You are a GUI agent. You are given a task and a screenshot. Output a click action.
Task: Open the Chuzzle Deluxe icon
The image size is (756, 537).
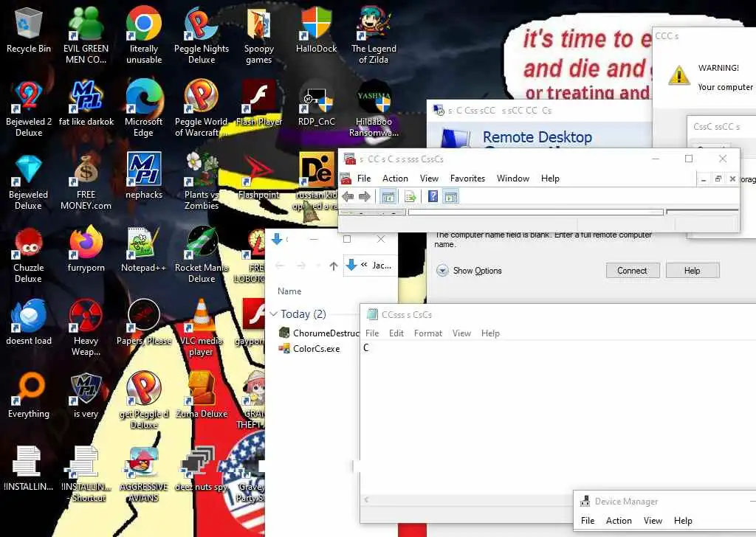(x=29, y=254)
